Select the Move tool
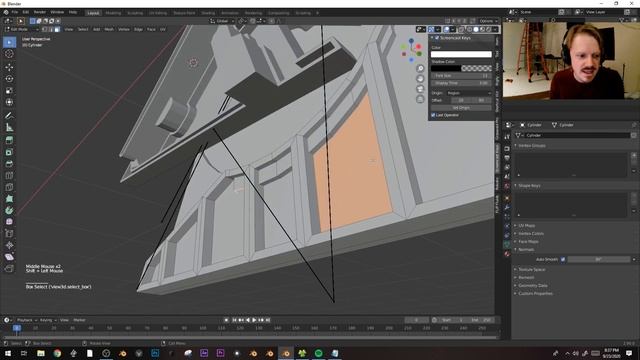The height and width of the screenshot is (360, 640). point(9,67)
